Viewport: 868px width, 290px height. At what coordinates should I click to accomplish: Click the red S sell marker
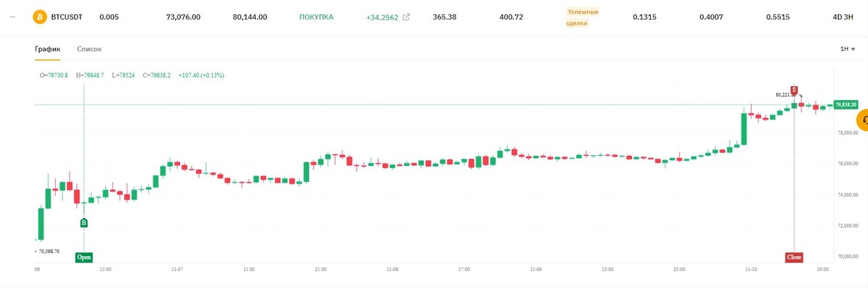[794, 90]
